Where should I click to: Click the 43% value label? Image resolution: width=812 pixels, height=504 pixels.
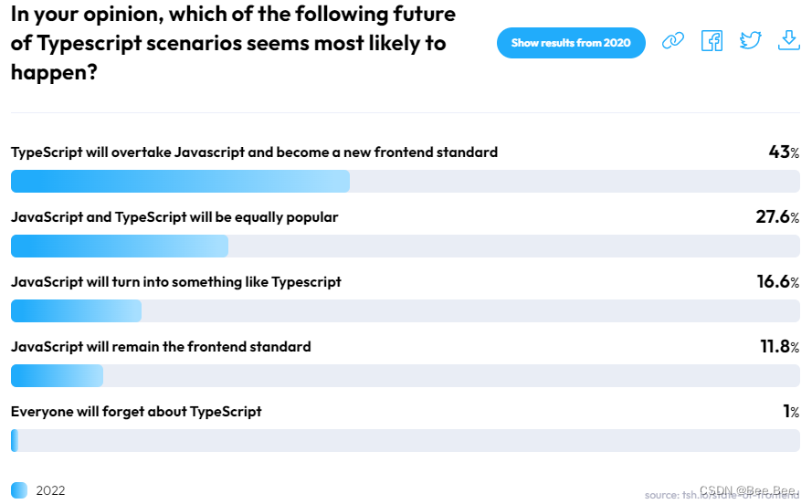[784, 152]
